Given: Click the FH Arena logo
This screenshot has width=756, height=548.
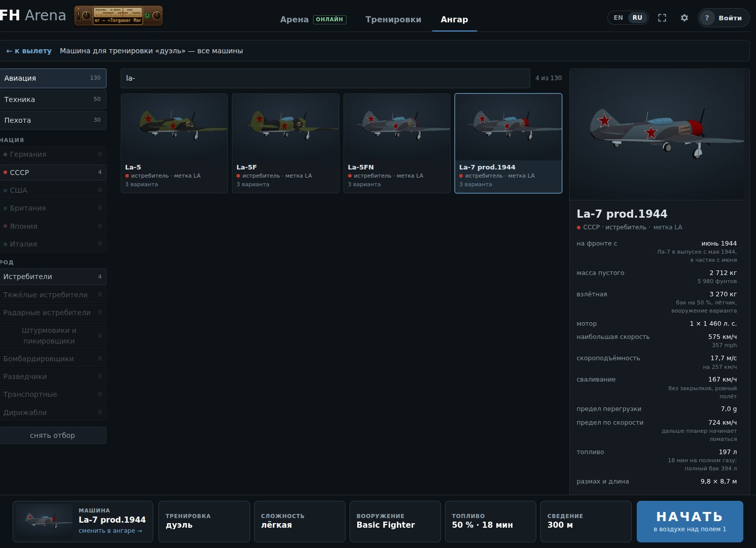Looking at the screenshot, I should click(x=33, y=15).
